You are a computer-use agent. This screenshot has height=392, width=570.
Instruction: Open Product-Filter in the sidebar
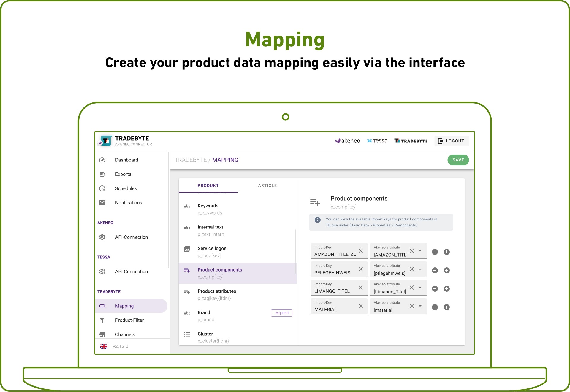point(129,320)
